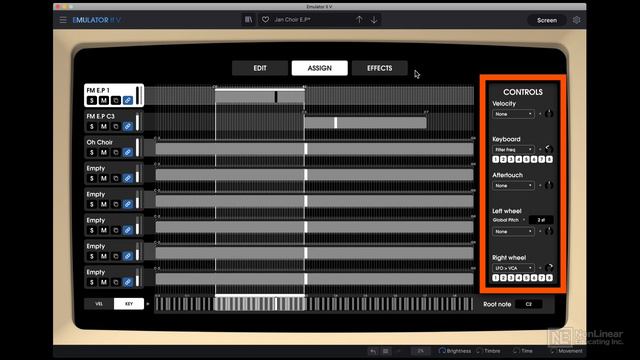Copy the FM E.P 1 sample slot
Screen dimensions: 640x360
pos(116,100)
